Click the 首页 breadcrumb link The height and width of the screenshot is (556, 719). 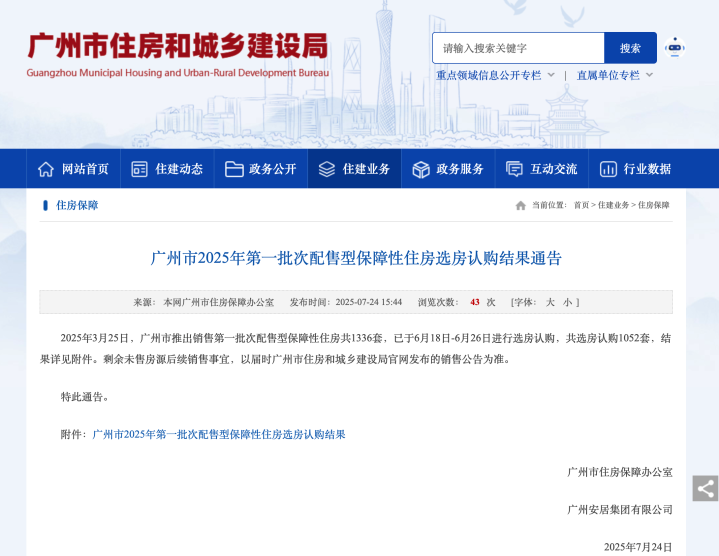581,205
